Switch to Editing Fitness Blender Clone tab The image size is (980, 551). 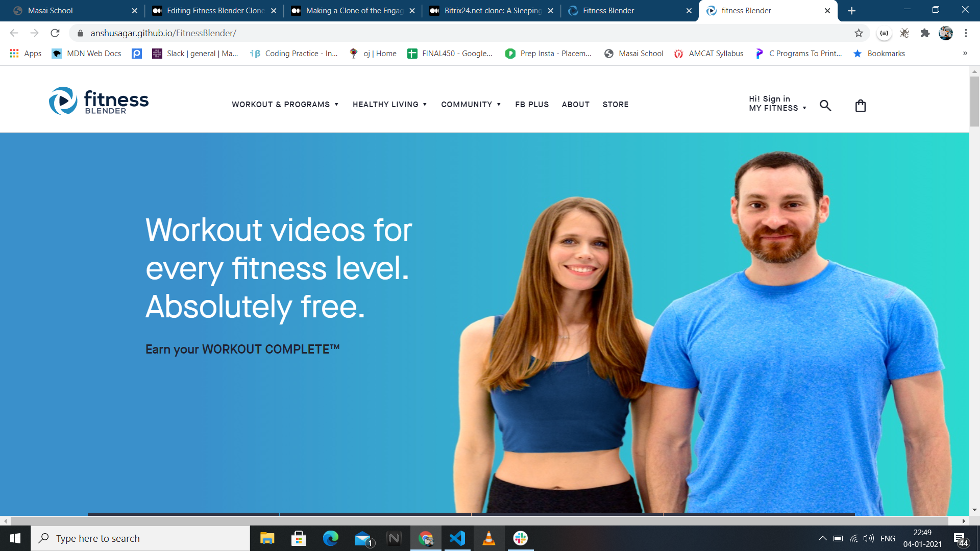pos(215,11)
